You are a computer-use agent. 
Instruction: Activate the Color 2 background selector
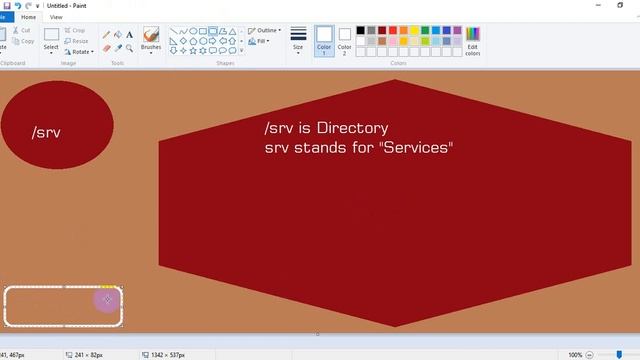(344, 41)
